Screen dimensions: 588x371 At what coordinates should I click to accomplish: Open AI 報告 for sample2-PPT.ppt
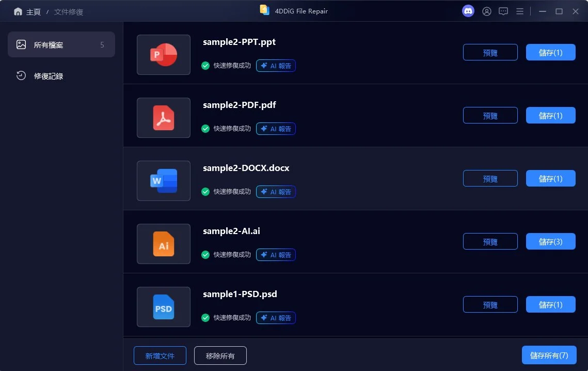[x=276, y=66]
